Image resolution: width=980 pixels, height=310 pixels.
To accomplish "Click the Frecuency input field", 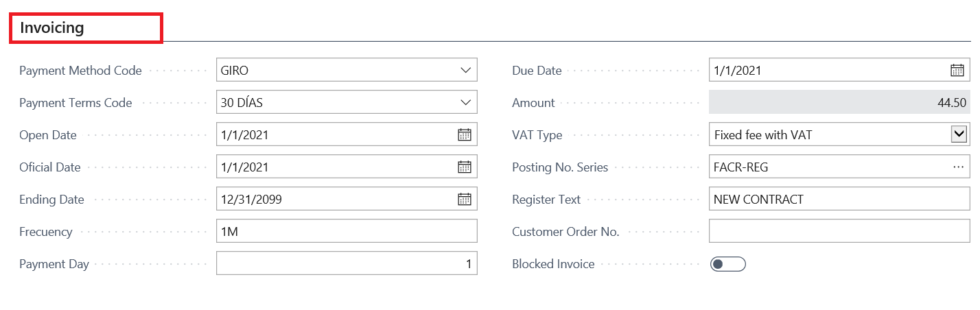I will 346,232.
